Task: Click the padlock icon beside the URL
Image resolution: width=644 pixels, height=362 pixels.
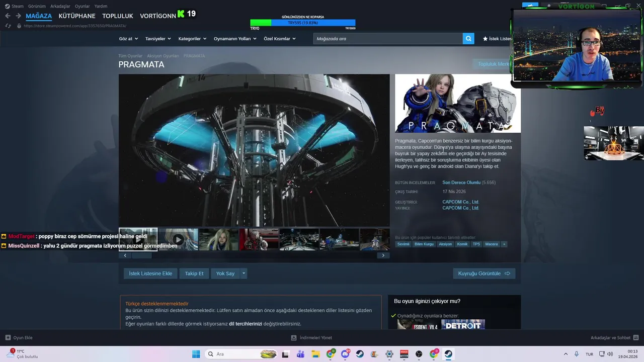Action: point(19,26)
